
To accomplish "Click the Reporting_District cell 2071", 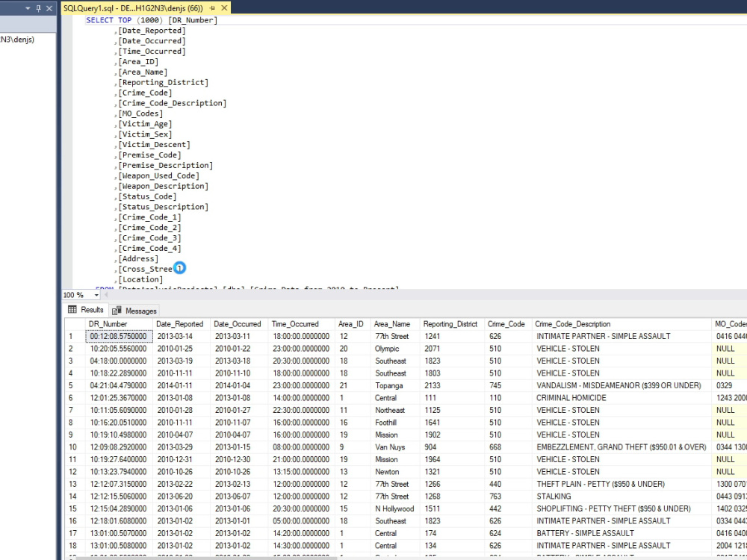I will pos(452,349).
